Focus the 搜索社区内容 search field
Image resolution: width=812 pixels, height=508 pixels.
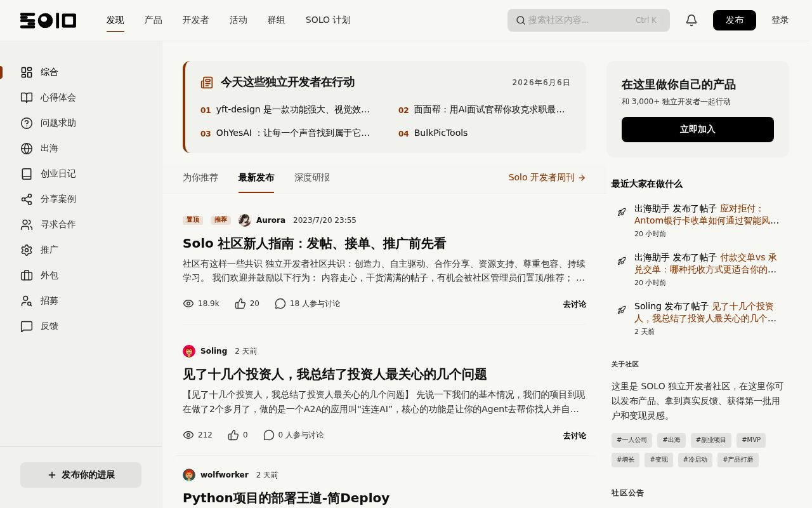[589, 20]
